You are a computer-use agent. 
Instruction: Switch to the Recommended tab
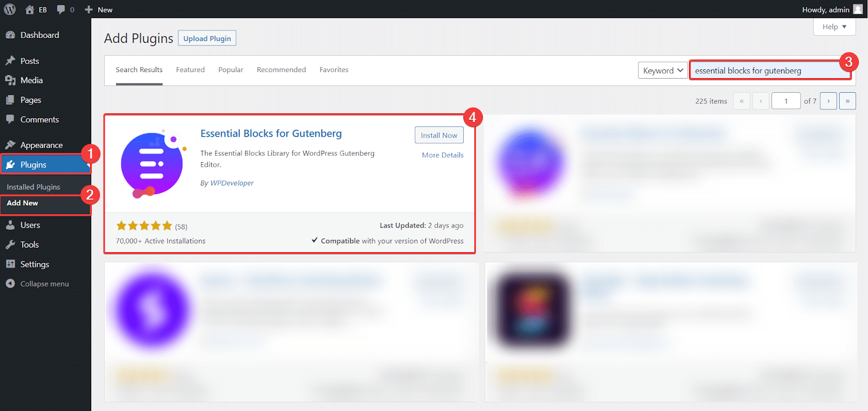[x=281, y=70]
